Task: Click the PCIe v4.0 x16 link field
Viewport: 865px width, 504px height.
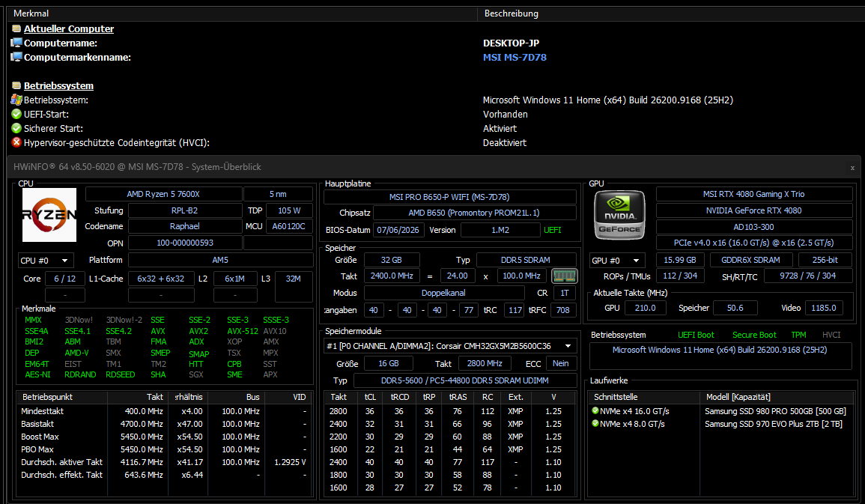Action: (x=754, y=243)
